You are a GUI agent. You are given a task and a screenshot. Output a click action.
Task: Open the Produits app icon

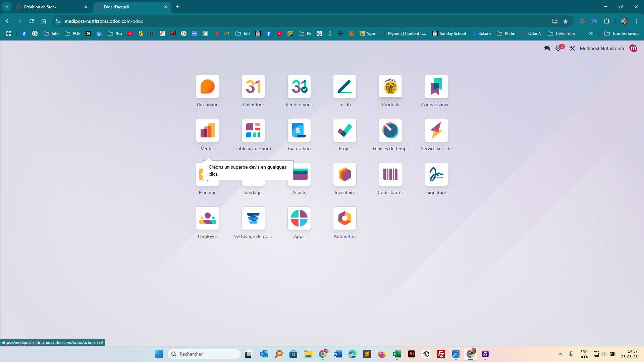tap(390, 86)
